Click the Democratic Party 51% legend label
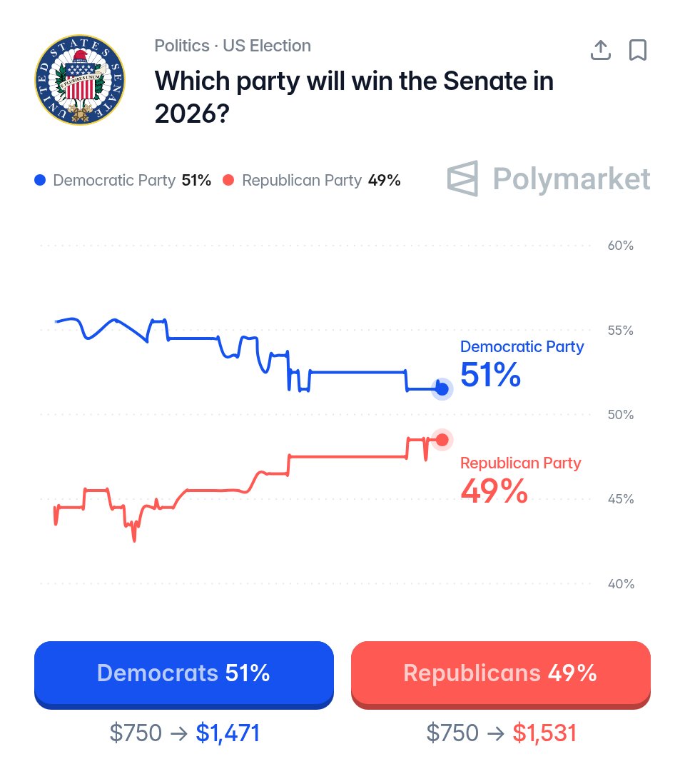This screenshot has width=685, height=784. tap(132, 180)
